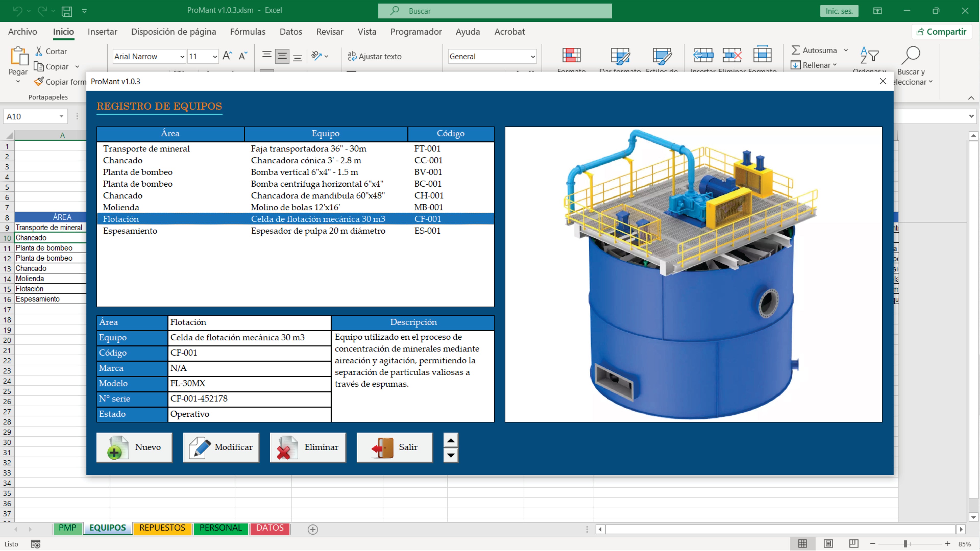Click the conditional formatting icon
Image resolution: width=980 pixels, height=551 pixels.
coord(571,56)
